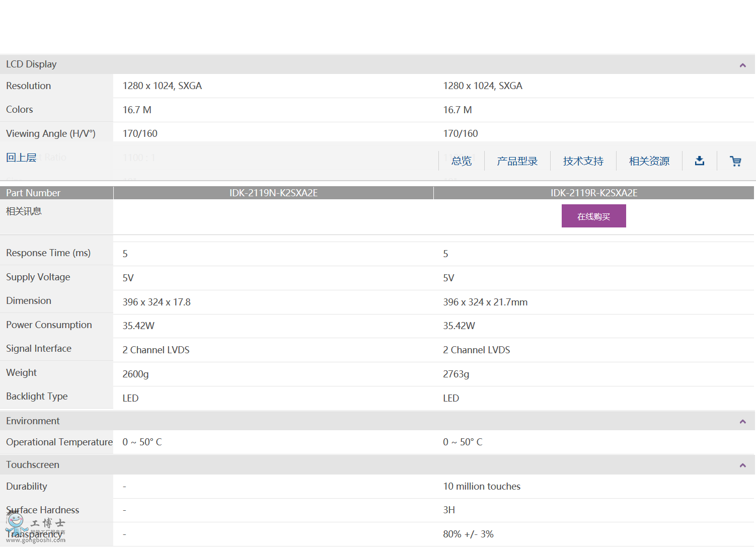
Task: Select the 396 x 324 x 21.7mm dimension
Action: 485,302
